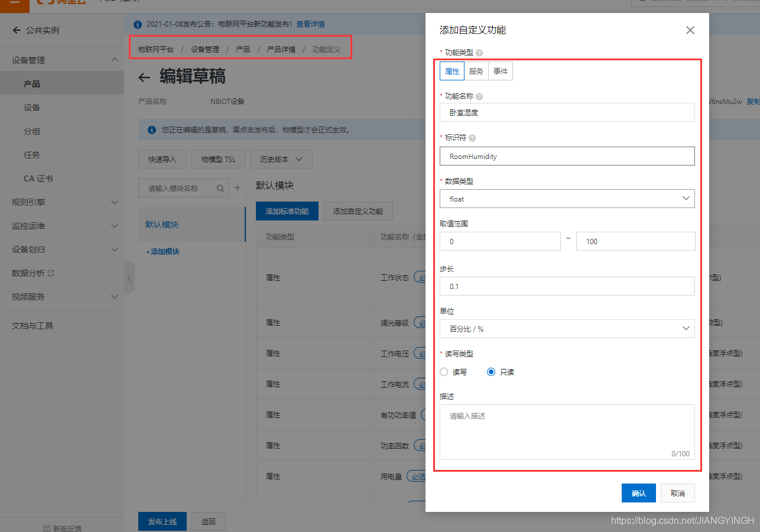Click the plus icon to add module

pos(238,188)
